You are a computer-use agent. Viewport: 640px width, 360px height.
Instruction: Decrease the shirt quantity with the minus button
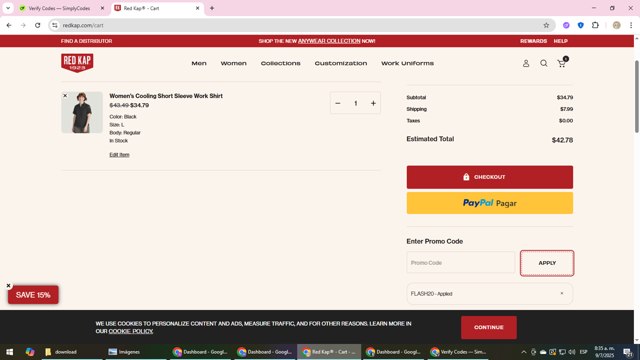[x=338, y=104]
